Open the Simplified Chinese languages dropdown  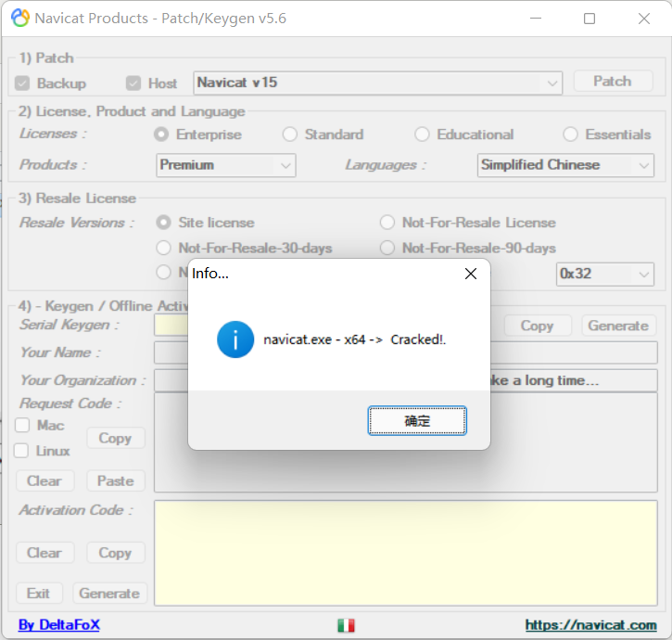[643, 165]
